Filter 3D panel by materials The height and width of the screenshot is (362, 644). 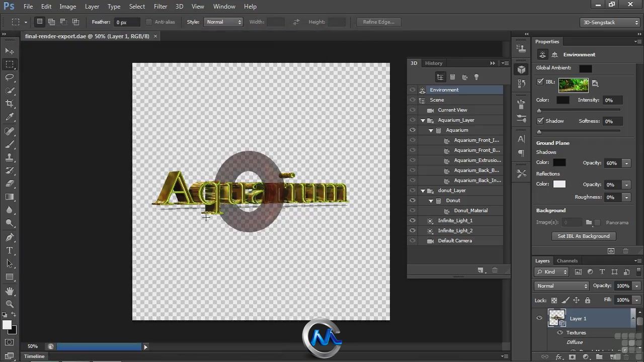point(464,77)
